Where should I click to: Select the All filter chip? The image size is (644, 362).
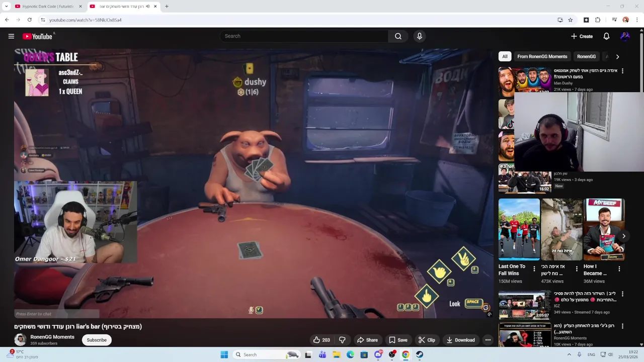(505, 56)
